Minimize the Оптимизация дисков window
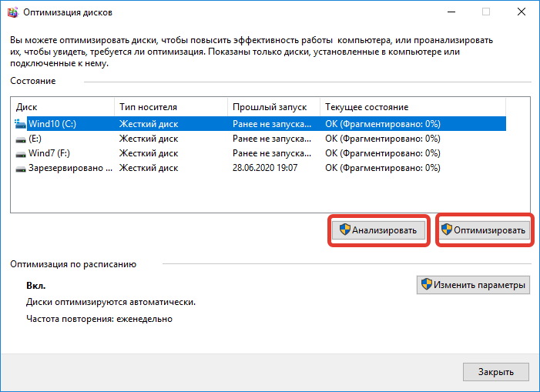 (451, 12)
